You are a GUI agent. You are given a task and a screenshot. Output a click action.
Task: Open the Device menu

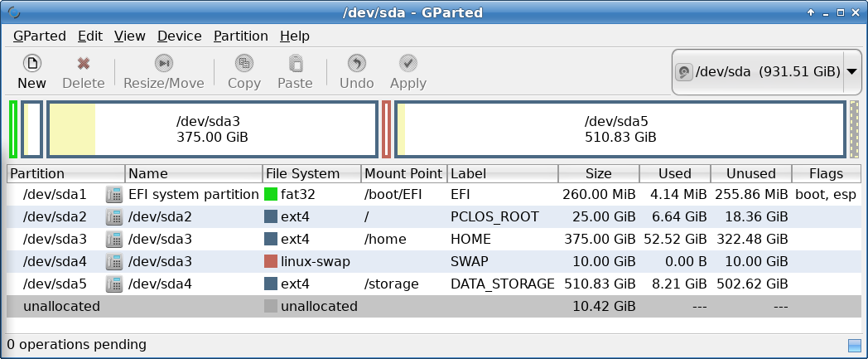click(180, 36)
